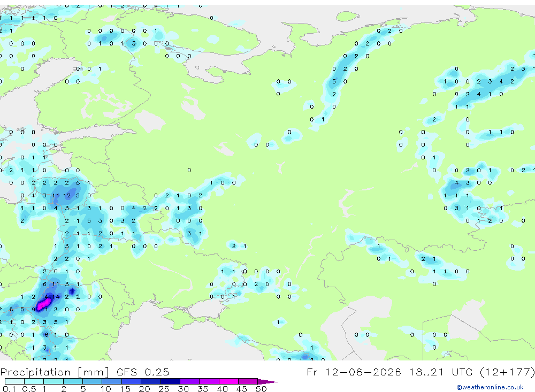
Task: Click the '35' legend label
Action: coord(203,389)
